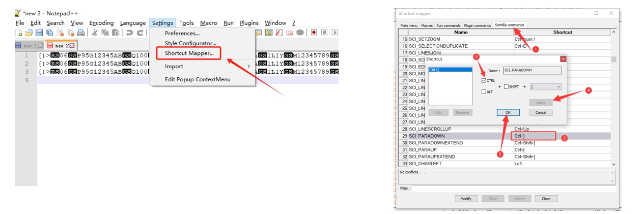Select the Scintilla commands tab
Viewport: 644px width, 214px height.
coord(509,25)
